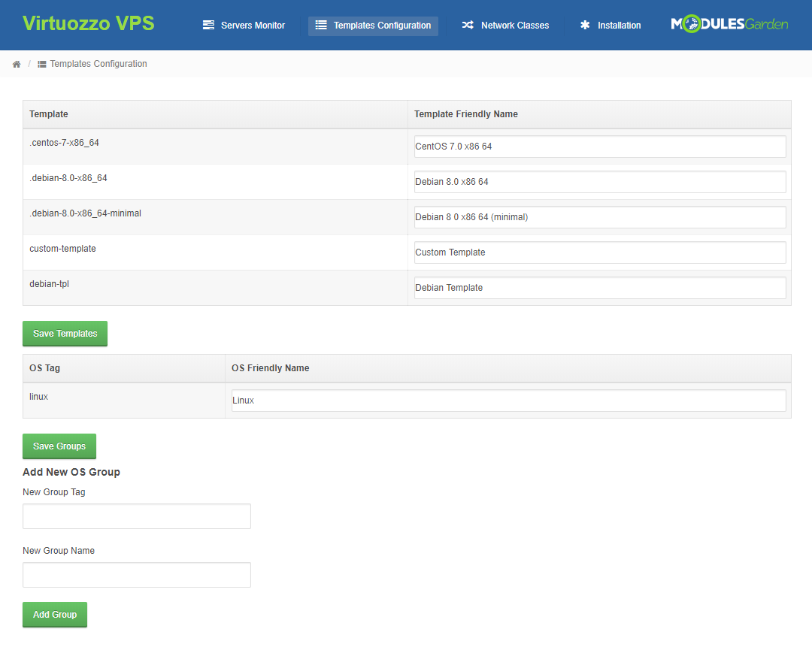Edit the Debian Template name field

pyautogui.click(x=600, y=287)
